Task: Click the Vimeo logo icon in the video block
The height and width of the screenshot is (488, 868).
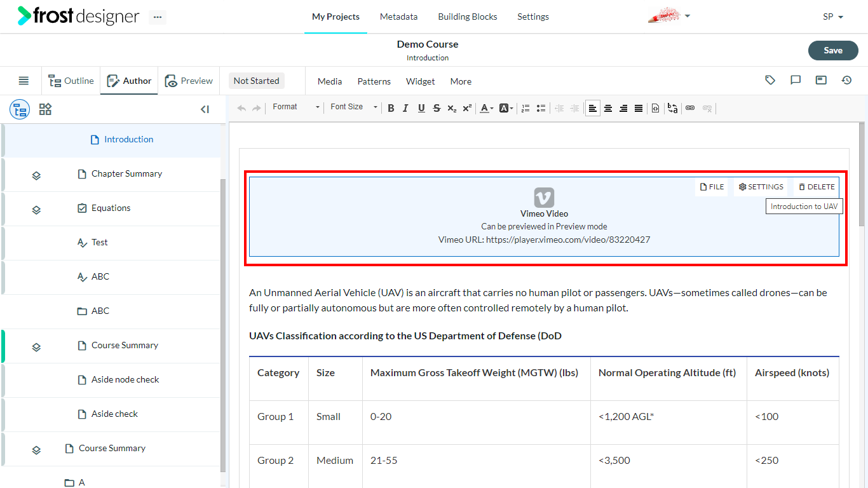Action: pyautogui.click(x=544, y=197)
